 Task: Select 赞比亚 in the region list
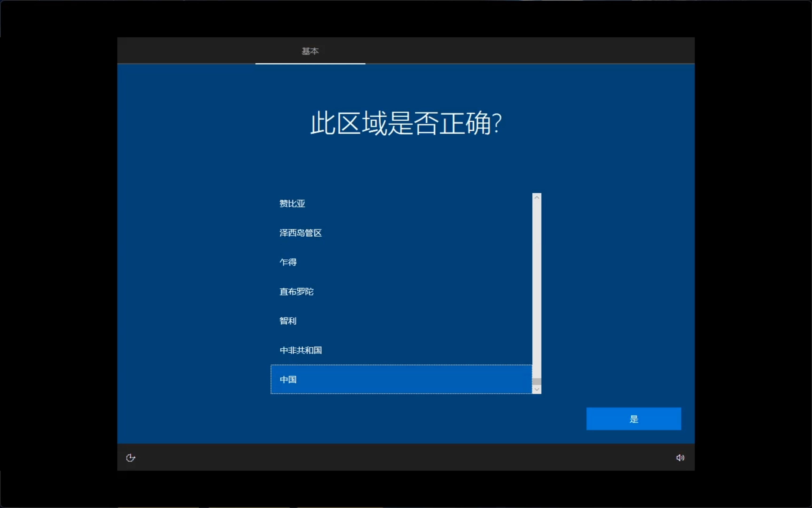pos(401,203)
